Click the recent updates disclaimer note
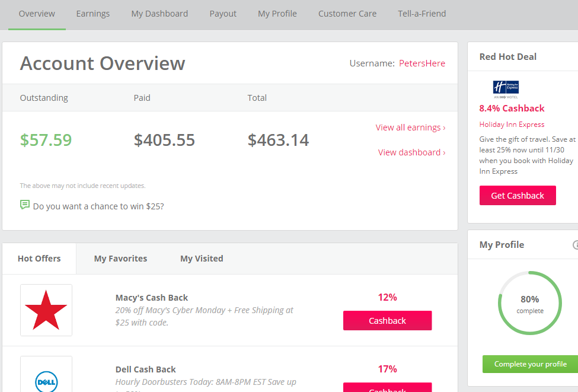The height and width of the screenshot is (392, 578). click(x=82, y=186)
